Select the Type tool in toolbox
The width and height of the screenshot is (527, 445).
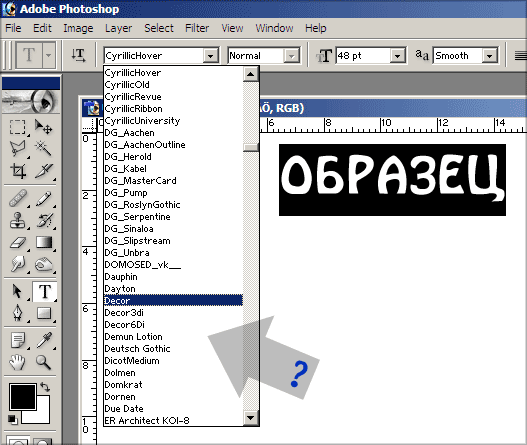[x=44, y=291]
